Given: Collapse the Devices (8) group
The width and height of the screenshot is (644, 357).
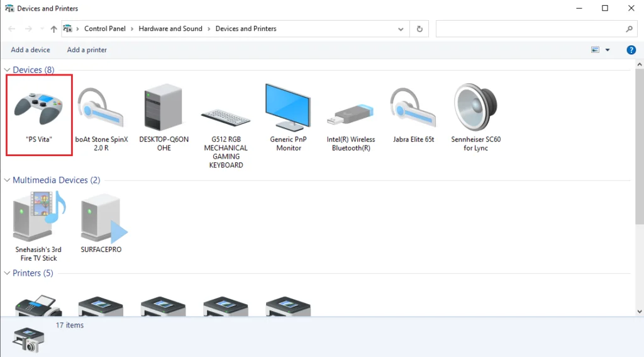Looking at the screenshot, I should point(7,70).
